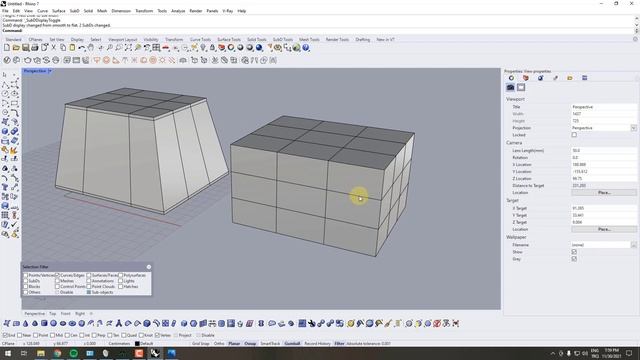
Task: Click the Lens Length value field
Action: coord(604,151)
